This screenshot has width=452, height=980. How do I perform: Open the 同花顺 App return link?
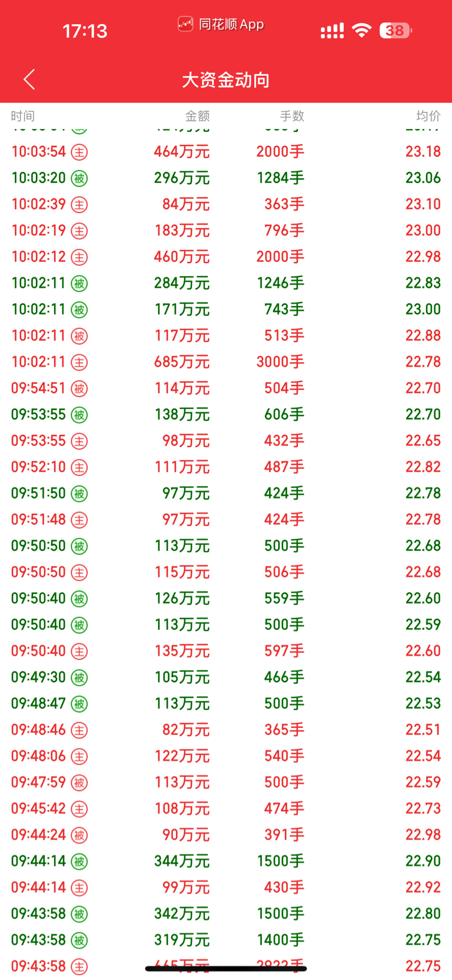pos(221,24)
